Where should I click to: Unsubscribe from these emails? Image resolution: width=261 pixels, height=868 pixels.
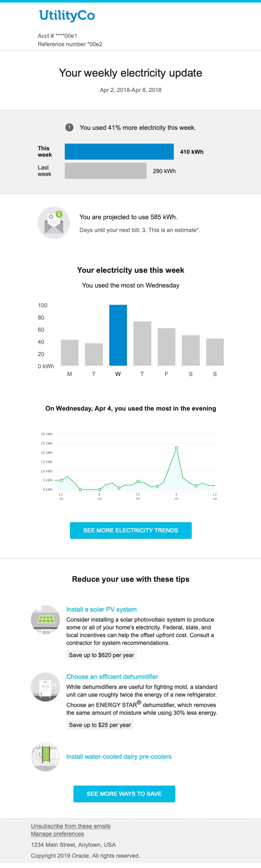tap(70, 826)
